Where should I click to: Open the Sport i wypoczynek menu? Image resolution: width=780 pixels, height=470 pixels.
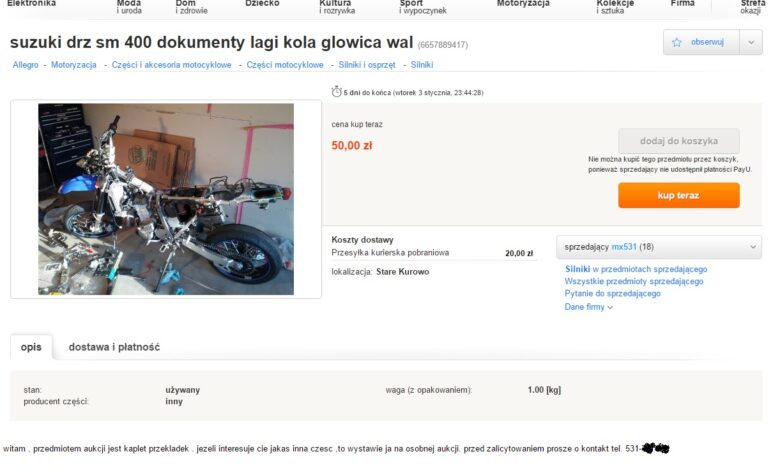click(x=422, y=6)
